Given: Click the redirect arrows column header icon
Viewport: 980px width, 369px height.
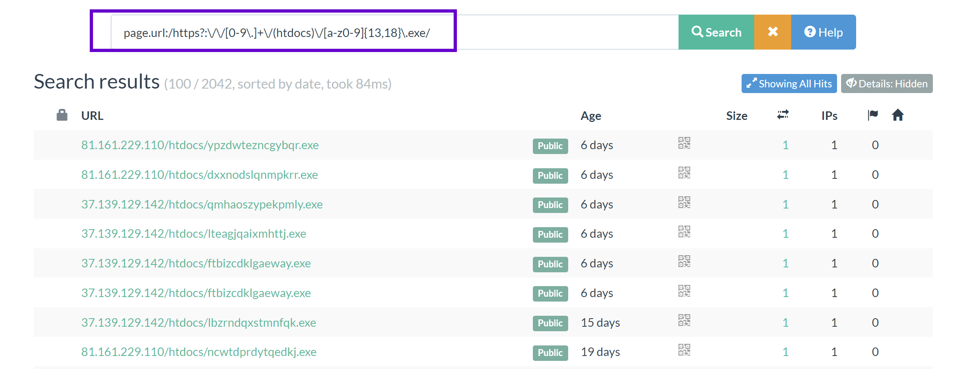Looking at the screenshot, I should (x=782, y=115).
